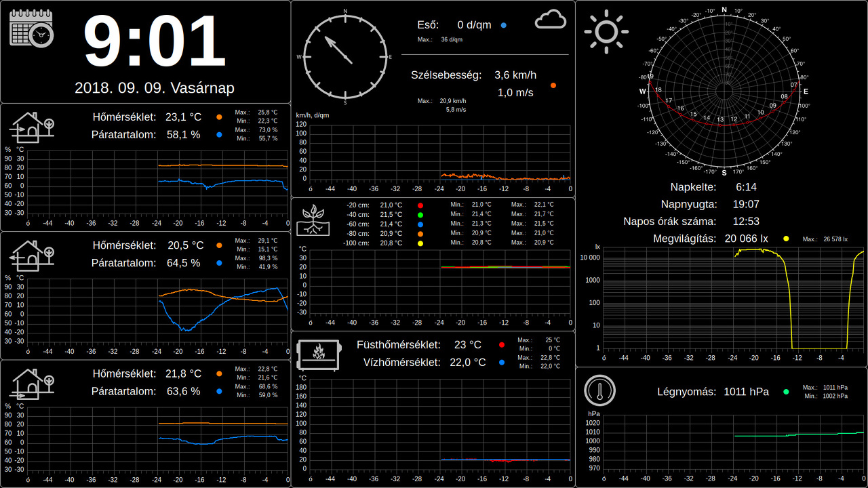Click the Napnyugta: label

tap(689, 204)
